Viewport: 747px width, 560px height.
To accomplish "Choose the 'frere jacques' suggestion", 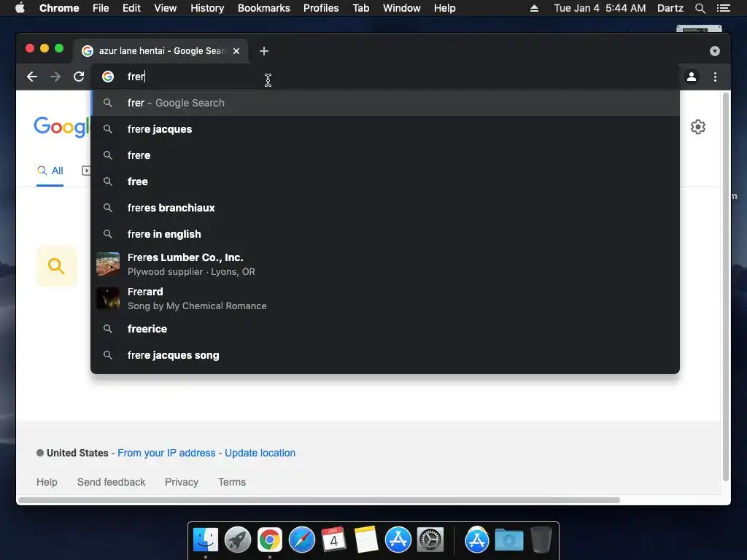I will 385,129.
